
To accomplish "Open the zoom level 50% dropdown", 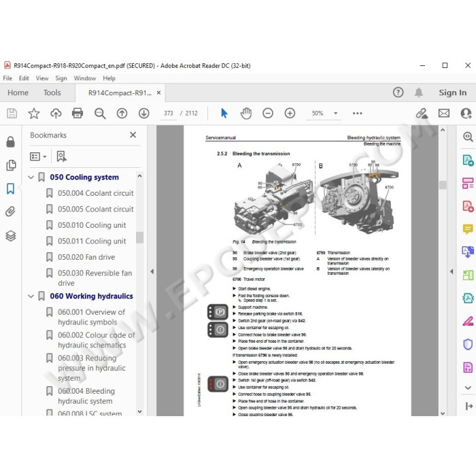I will click(x=335, y=114).
